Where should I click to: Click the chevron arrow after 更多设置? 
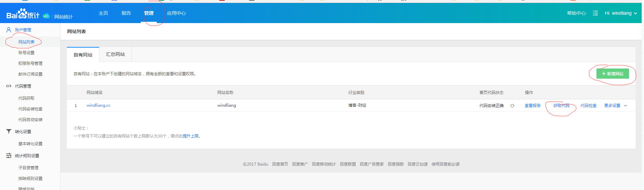coord(626,106)
